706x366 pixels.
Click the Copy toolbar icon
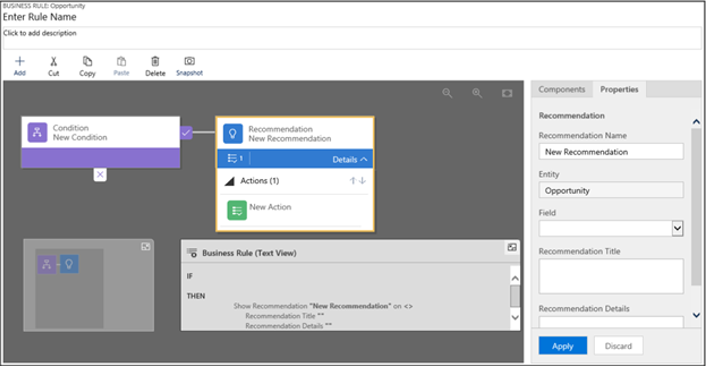[x=87, y=66]
